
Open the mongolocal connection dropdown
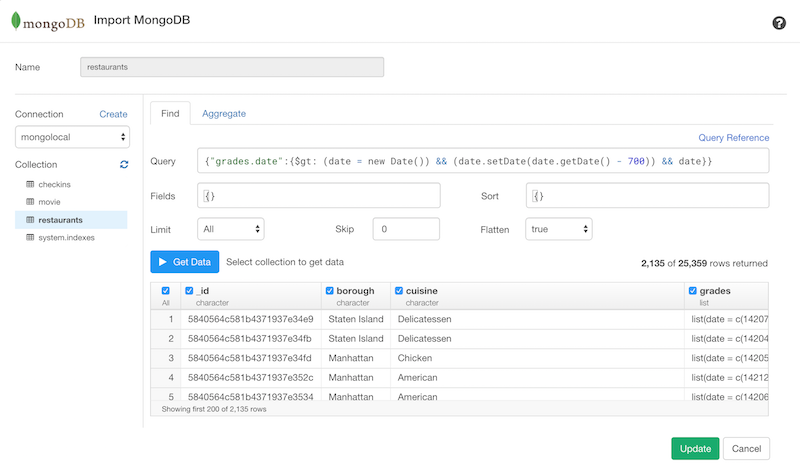pyautogui.click(x=72, y=137)
